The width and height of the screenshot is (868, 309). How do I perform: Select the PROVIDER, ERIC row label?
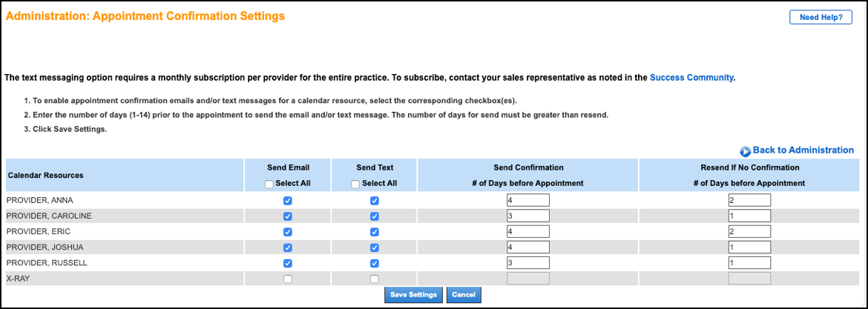pyautogui.click(x=36, y=232)
